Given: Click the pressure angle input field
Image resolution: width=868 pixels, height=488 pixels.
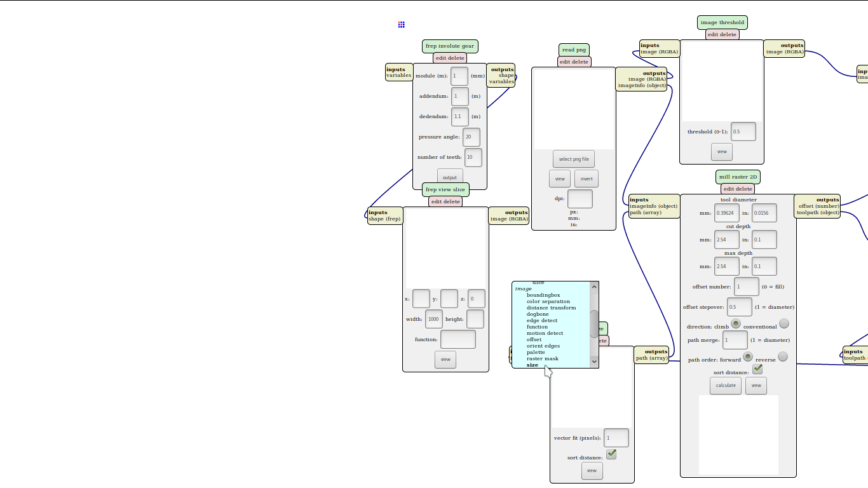Looking at the screenshot, I should 471,137.
